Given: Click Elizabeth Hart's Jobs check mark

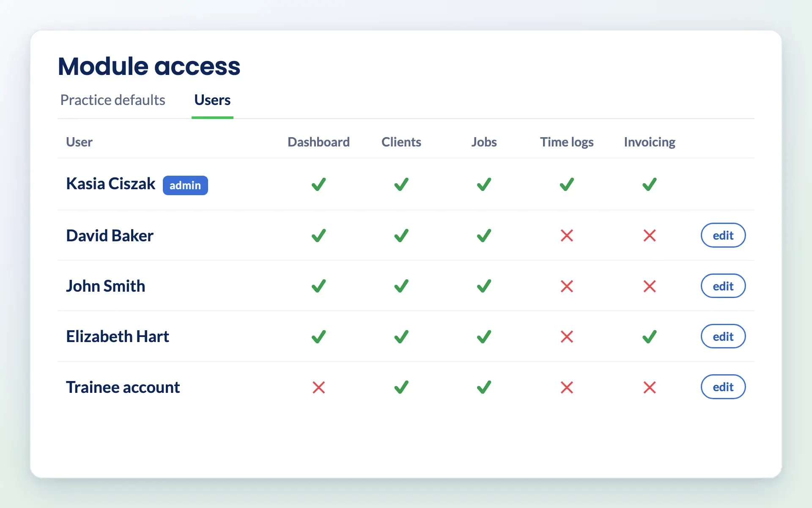Looking at the screenshot, I should [484, 337].
